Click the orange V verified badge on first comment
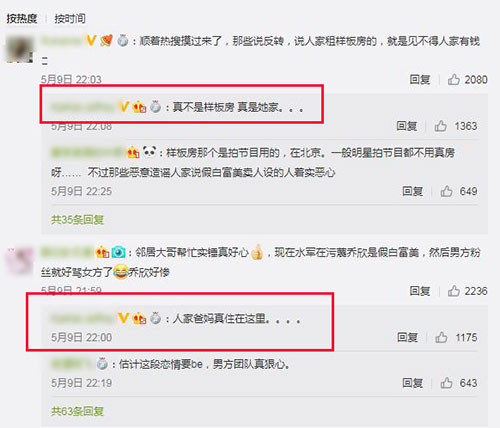The width and height of the screenshot is (500, 428). pyautogui.click(x=91, y=41)
